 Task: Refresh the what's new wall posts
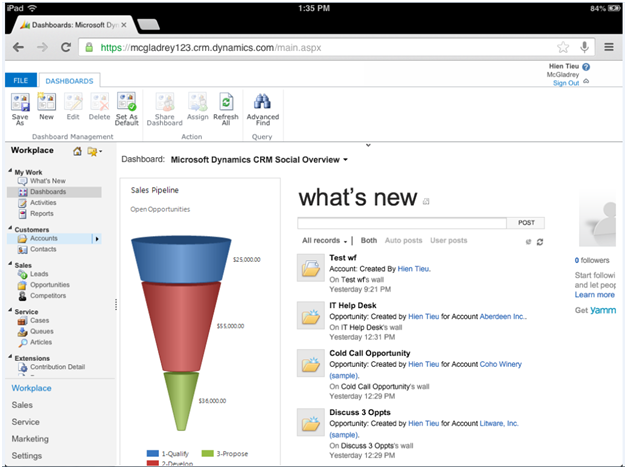click(540, 241)
